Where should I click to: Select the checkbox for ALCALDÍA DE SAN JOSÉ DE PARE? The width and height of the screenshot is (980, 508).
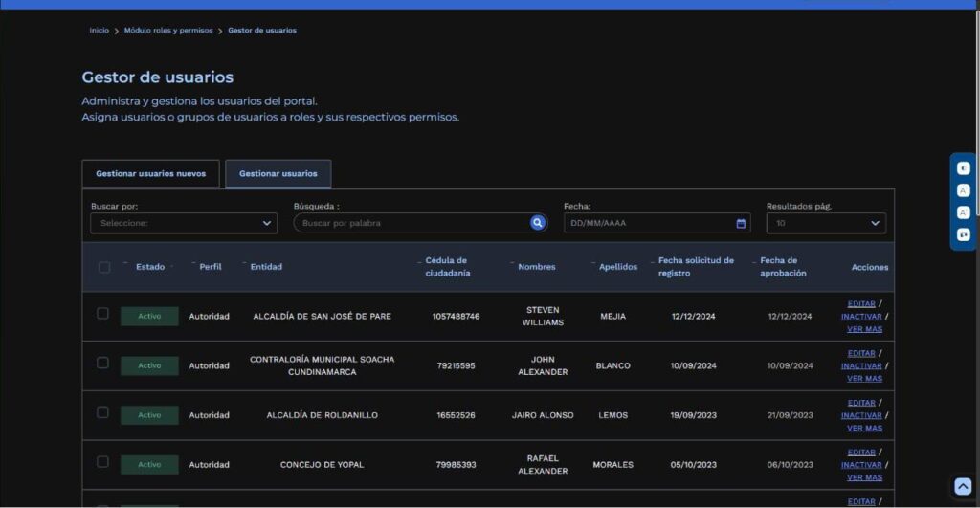pos(102,313)
